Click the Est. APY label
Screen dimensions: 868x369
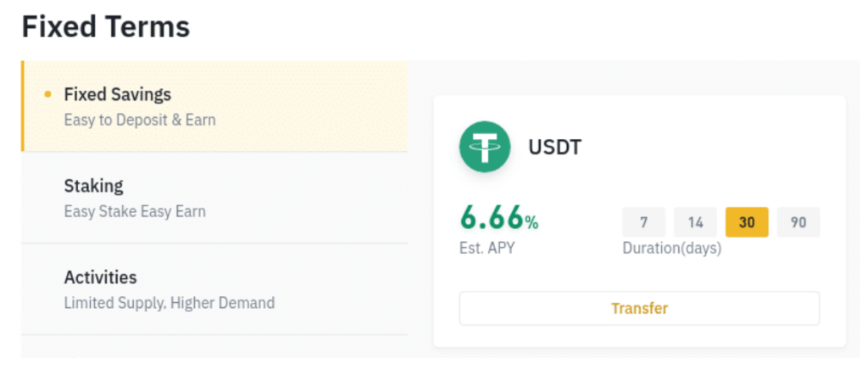pos(487,248)
